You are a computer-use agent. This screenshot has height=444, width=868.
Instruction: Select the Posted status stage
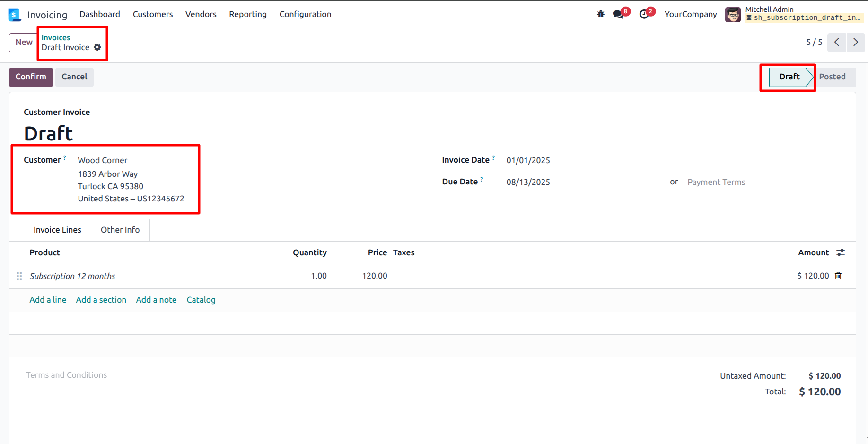[x=832, y=77]
